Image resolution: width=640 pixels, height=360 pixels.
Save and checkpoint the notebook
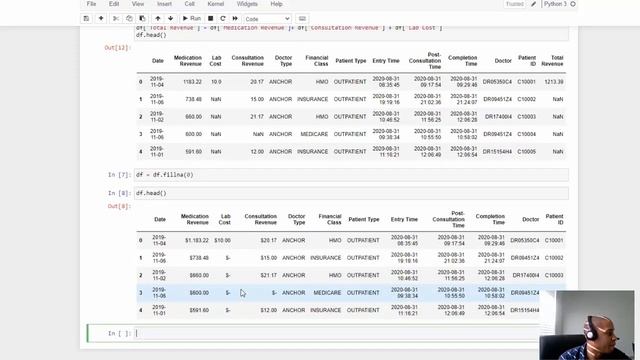86,19
